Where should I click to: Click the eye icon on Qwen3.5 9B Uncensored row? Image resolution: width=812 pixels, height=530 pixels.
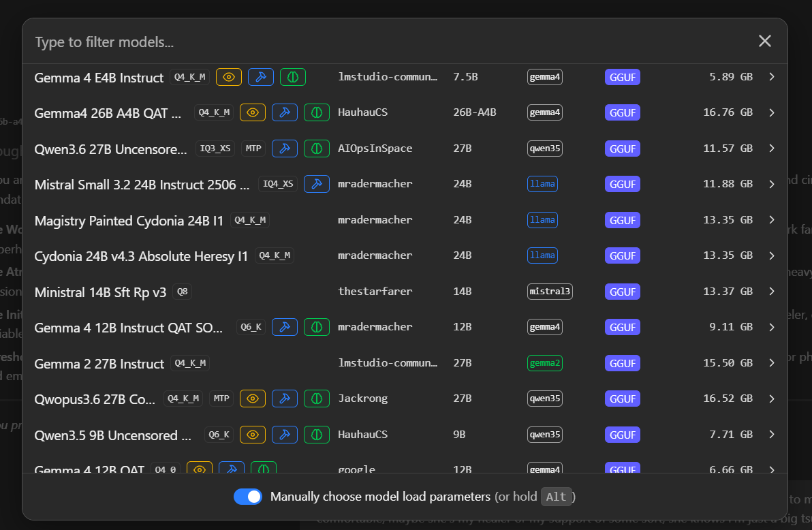tap(253, 435)
